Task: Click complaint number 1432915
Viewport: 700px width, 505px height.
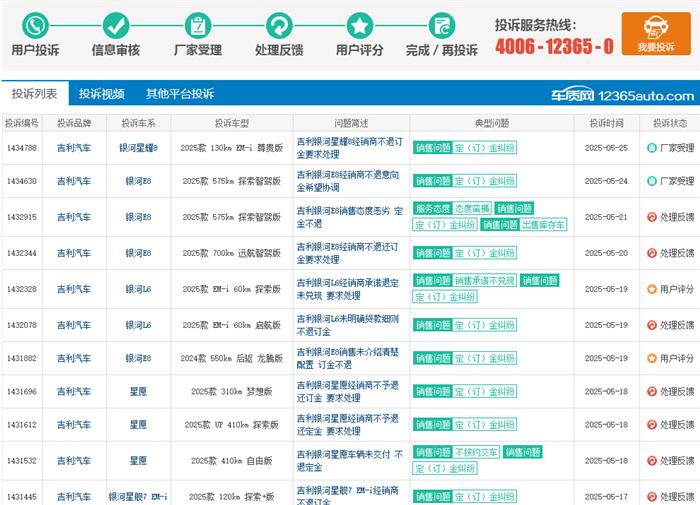Action: pos(22,217)
